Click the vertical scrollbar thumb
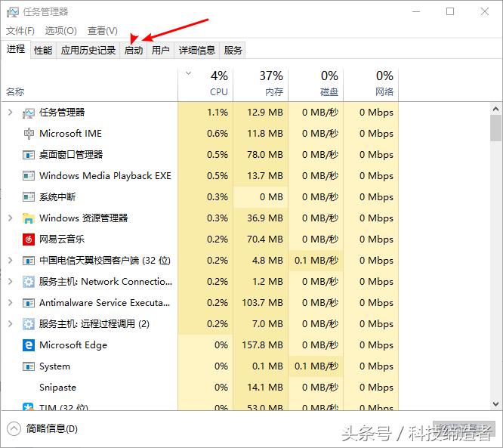Image resolution: width=503 pixels, height=448 pixels. (x=495, y=128)
